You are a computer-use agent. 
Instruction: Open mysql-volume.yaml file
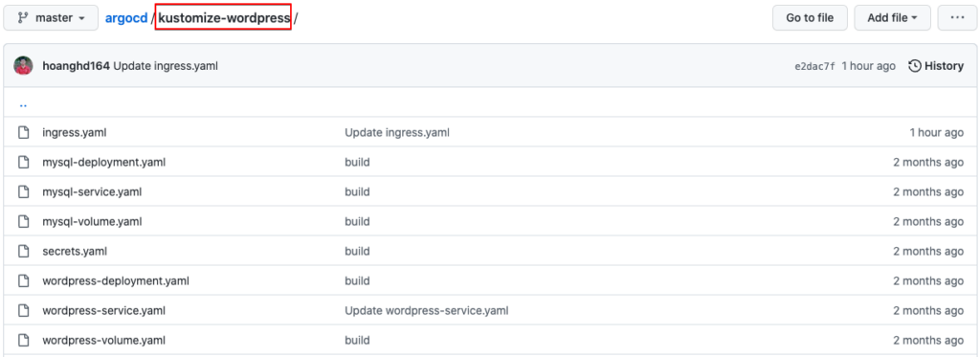[92, 221]
